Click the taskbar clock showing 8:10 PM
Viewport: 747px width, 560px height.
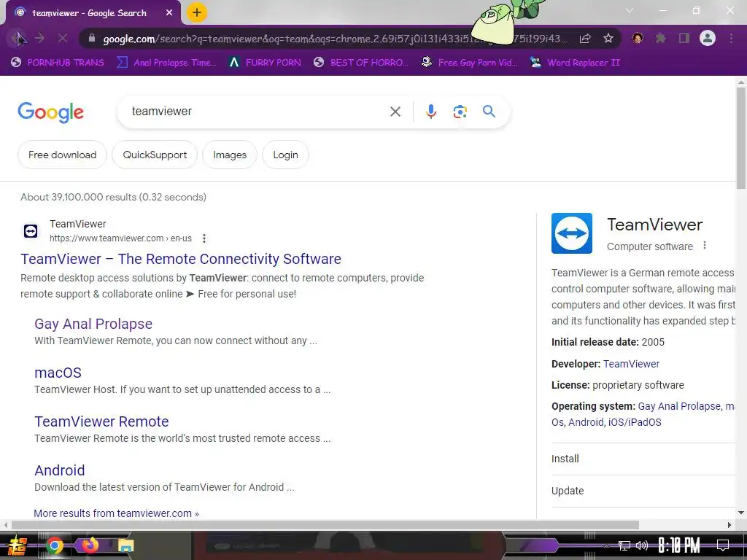[x=679, y=545]
